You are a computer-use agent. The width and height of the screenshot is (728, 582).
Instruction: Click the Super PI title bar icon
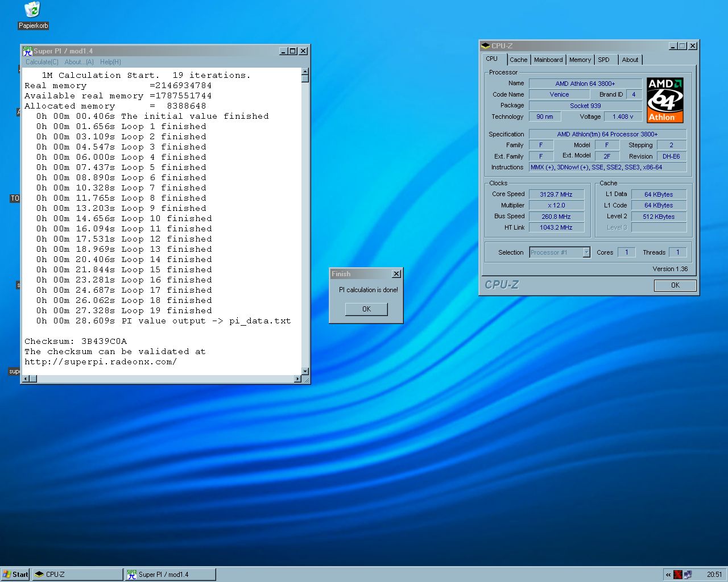pos(27,51)
